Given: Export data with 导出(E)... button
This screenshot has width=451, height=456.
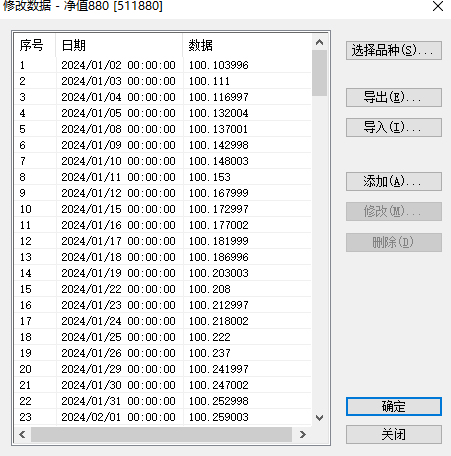Looking at the screenshot, I should point(394,98).
